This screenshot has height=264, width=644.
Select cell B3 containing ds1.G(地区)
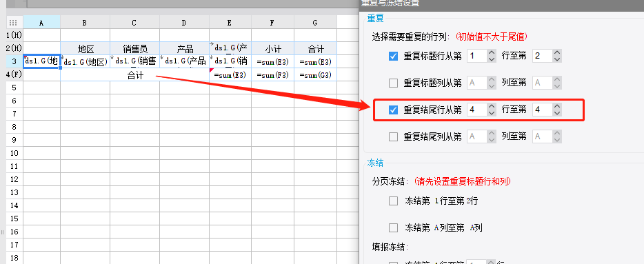(x=85, y=61)
